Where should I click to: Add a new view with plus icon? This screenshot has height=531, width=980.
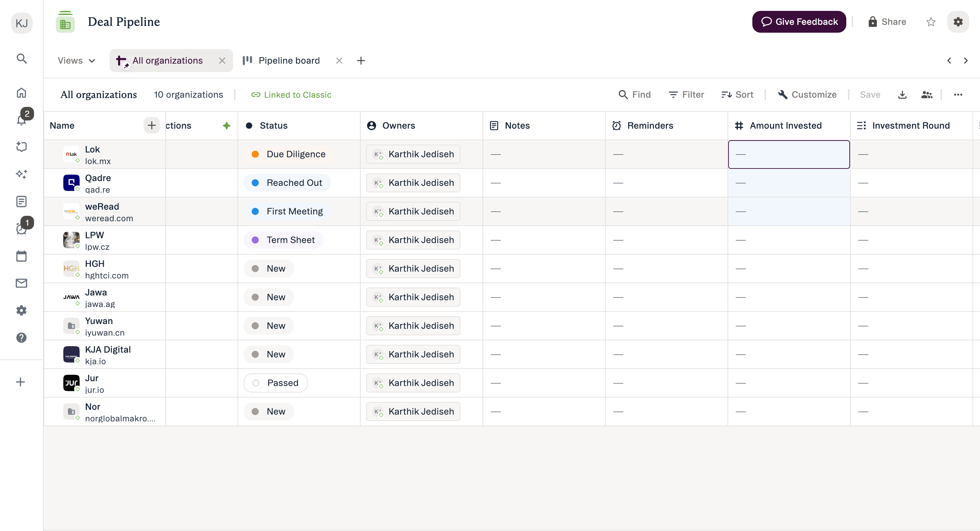[x=361, y=61]
